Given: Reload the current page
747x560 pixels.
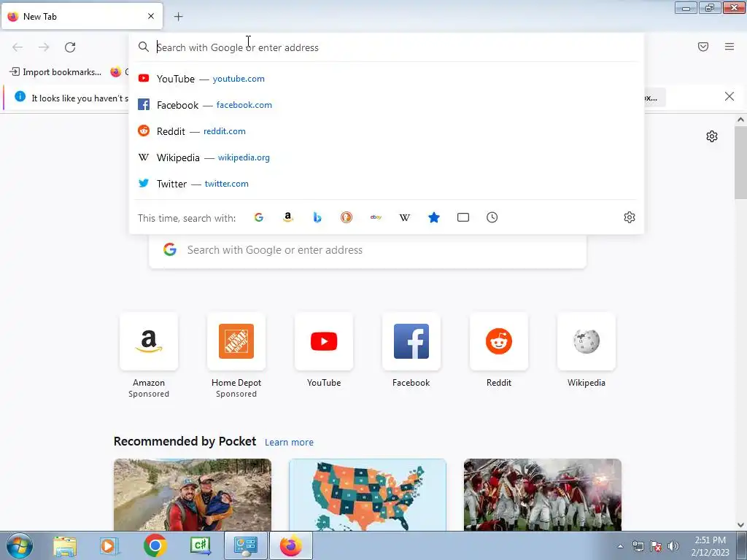Looking at the screenshot, I should pos(70,47).
